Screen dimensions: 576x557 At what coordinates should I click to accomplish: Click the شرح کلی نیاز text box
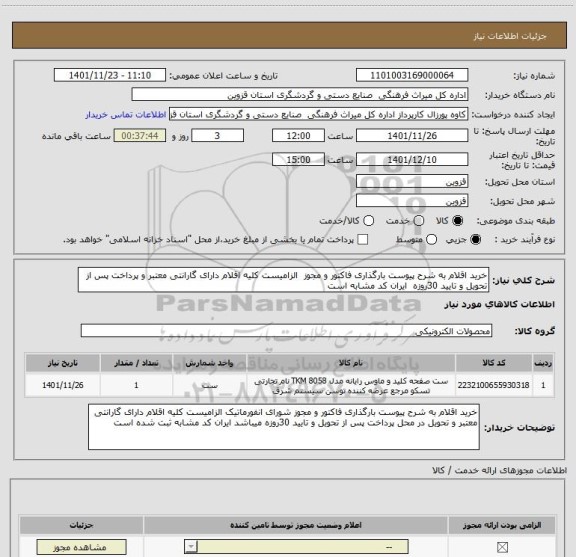pyautogui.click(x=283, y=280)
